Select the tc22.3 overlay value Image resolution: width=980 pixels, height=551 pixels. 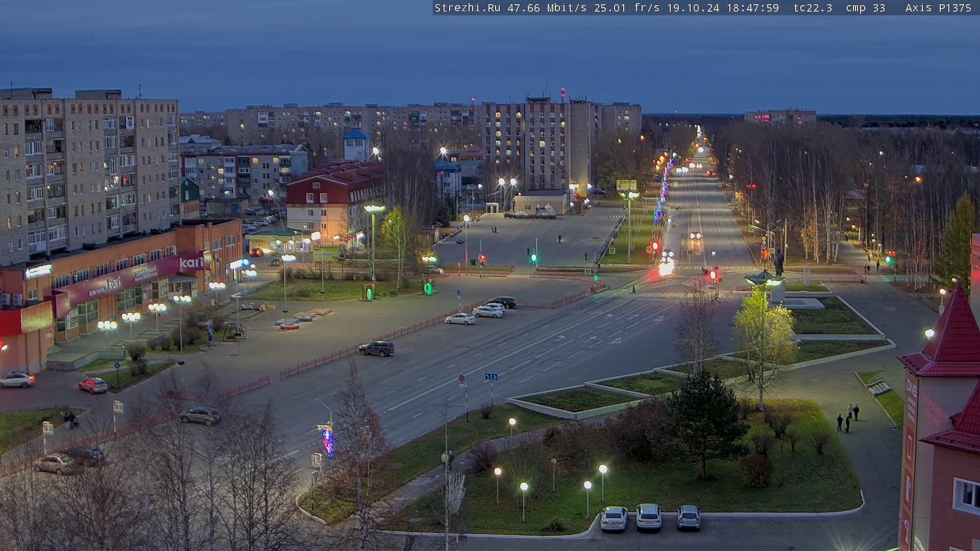pyautogui.click(x=813, y=8)
